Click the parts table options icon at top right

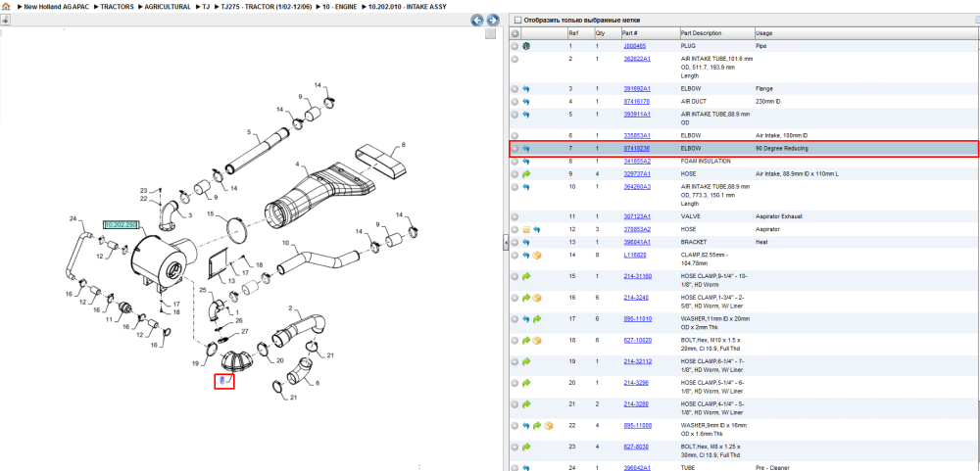(x=975, y=20)
